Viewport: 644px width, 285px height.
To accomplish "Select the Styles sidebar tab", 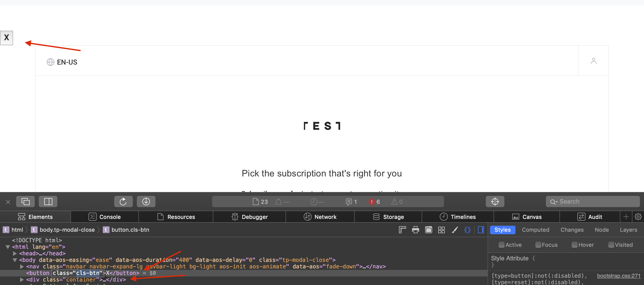I will (x=503, y=230).
